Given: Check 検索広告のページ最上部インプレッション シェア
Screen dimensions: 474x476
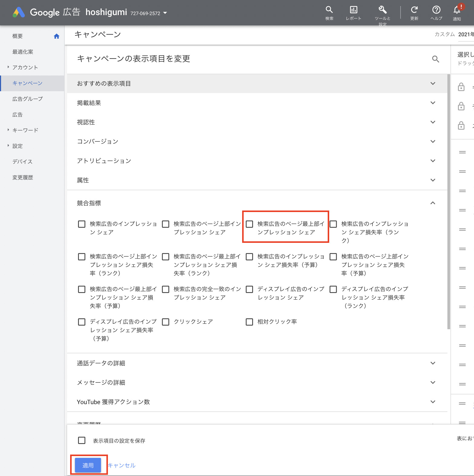Looking at the screenshot, I should click(x=249, y=224).
